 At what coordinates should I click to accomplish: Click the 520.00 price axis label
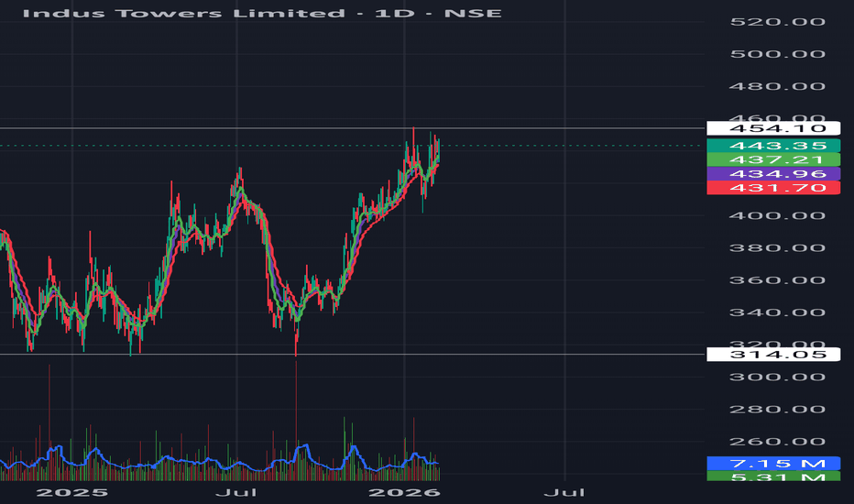pos(777,22)
